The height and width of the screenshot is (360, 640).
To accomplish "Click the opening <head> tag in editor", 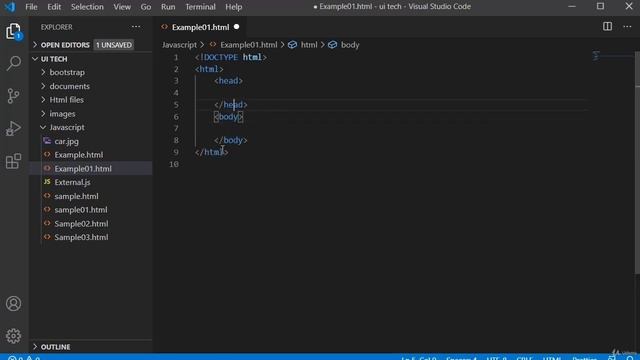I will tap(228, 81).
